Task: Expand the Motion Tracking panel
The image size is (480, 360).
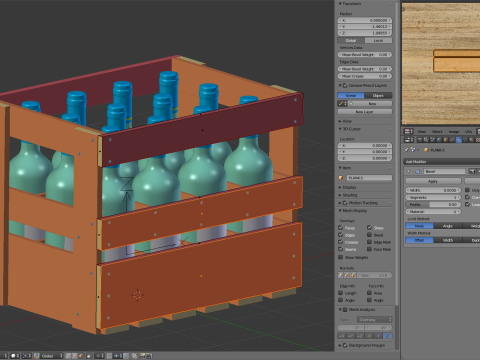Action: [340, 203]
